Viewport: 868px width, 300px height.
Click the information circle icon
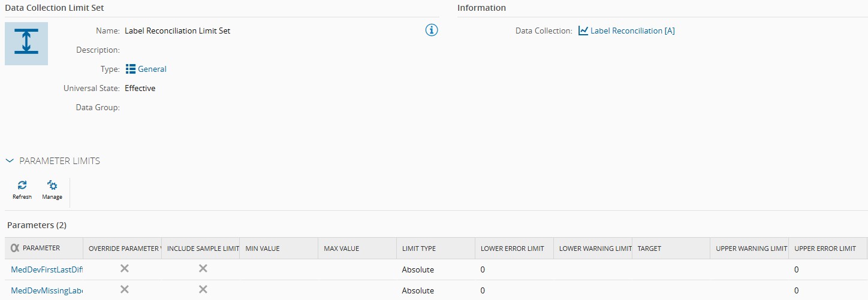click(432, 31)
